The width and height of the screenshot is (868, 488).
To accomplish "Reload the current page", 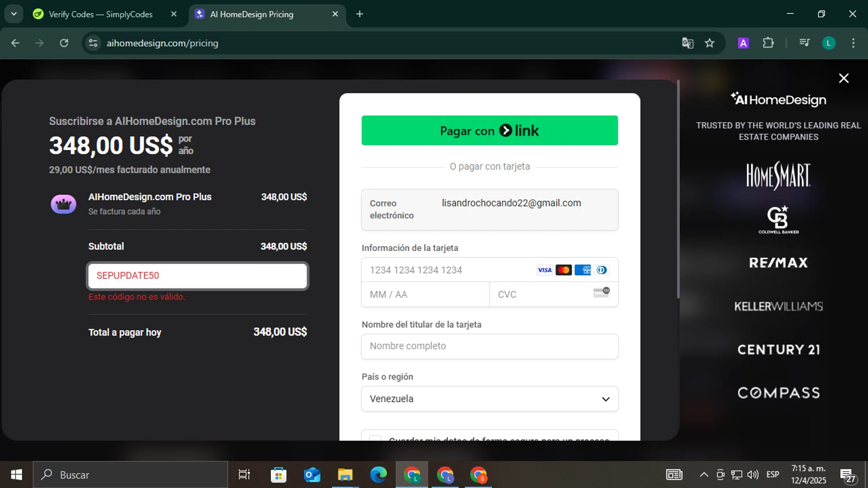I will coord(64,43).
